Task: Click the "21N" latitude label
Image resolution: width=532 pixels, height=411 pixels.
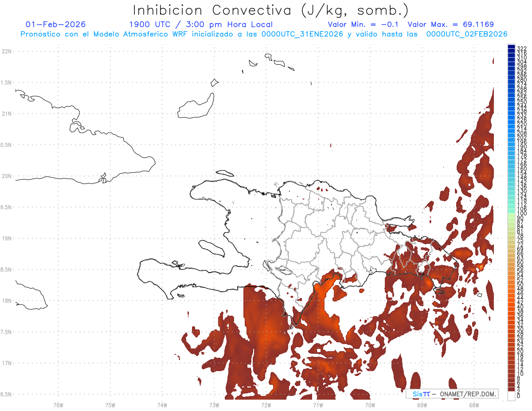Action: click(x=6, y=114)
